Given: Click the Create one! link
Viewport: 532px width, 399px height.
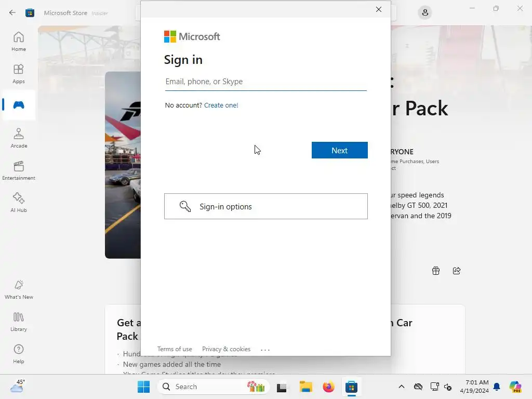Looking at the screenshot, I should (x=221, y=105).
